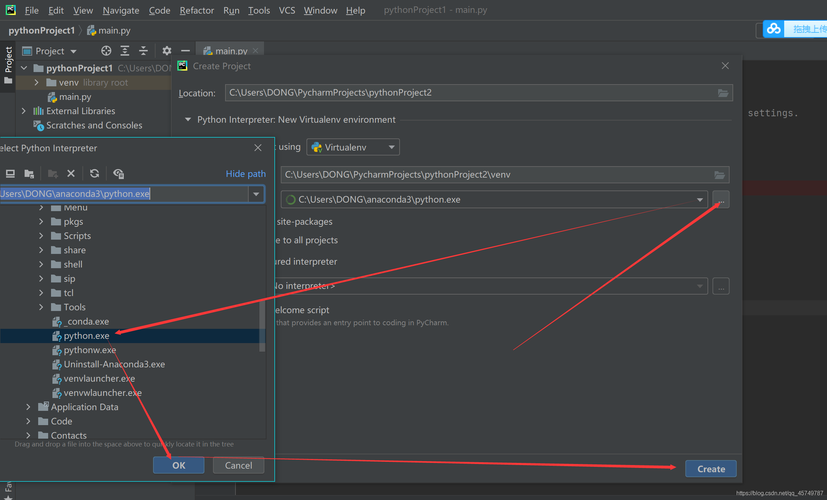Viewport: 827px width, 500px height.
Task: Expand the Tools folder in file tree
Action: click(x=41, y=307)
